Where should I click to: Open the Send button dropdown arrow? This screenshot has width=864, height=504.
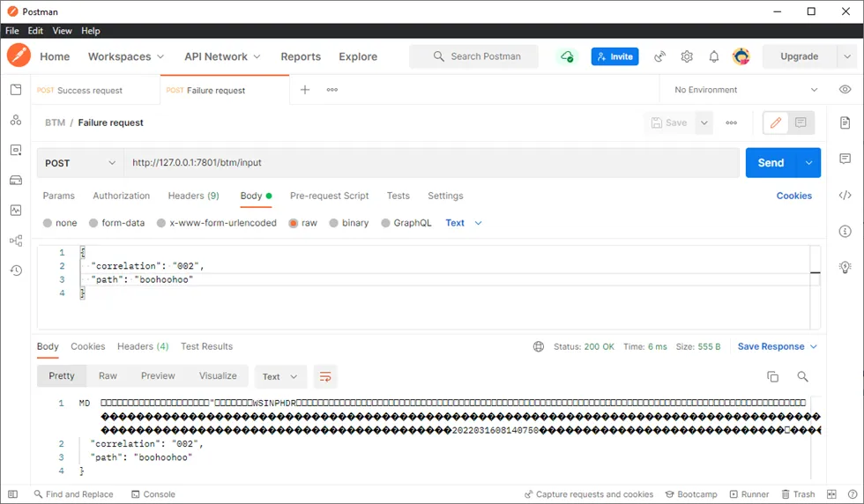click(x=809, y=162)
